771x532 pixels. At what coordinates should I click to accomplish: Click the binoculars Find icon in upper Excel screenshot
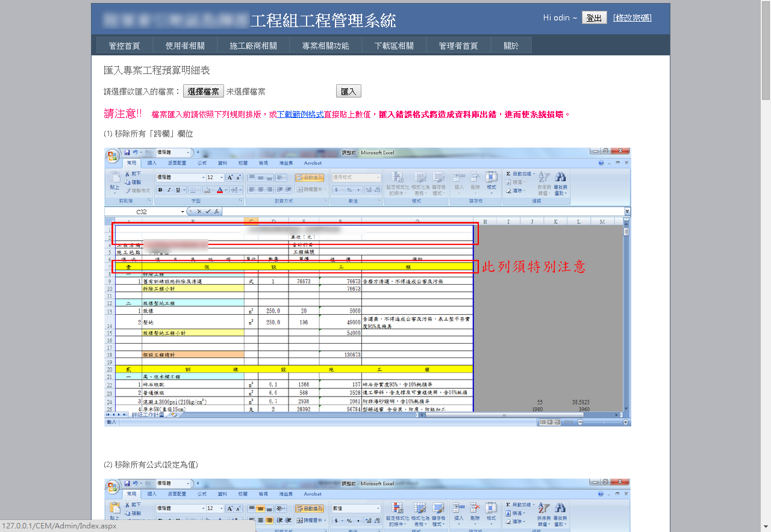561,177
